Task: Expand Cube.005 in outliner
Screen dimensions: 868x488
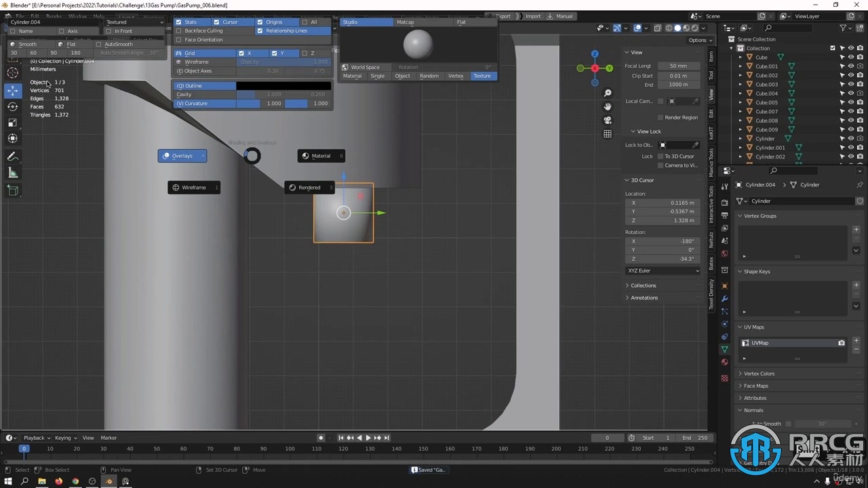Action: (741, 102)
